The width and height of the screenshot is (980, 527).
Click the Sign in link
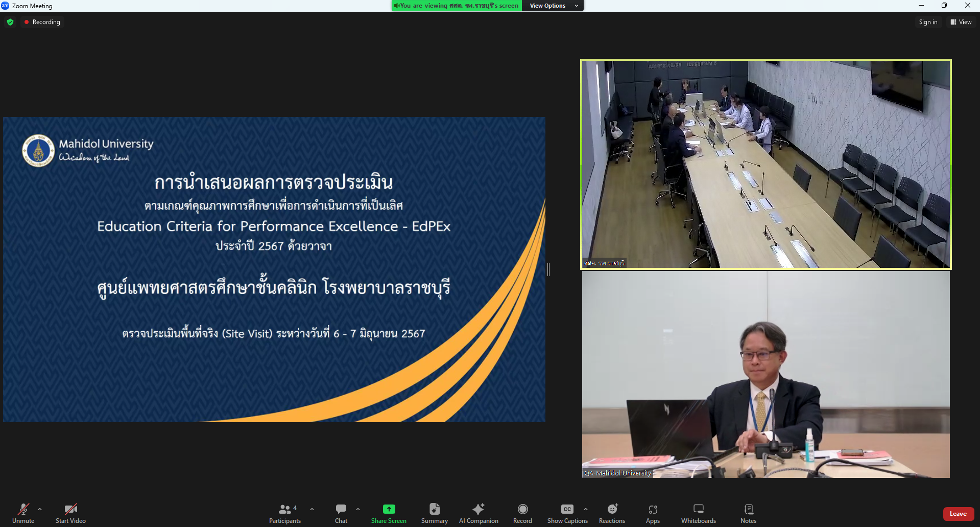(928, 22)
